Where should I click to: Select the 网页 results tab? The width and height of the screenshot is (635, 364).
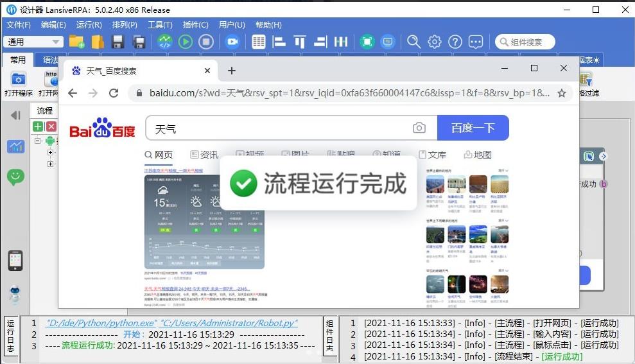point(159,155)
